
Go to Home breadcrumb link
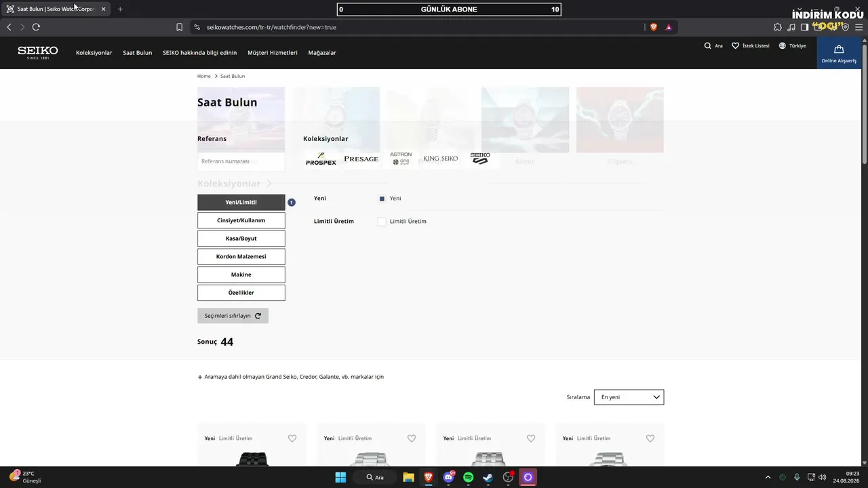click(204, 76)
